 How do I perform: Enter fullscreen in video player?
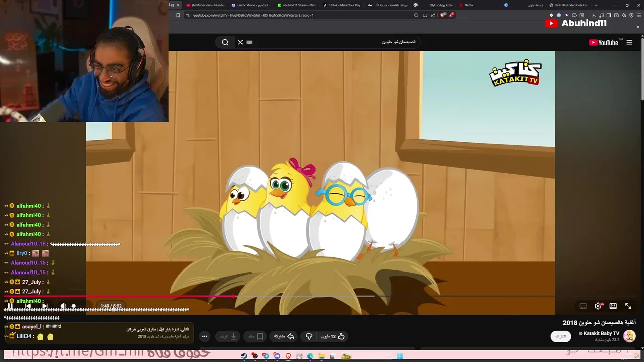point(628,306)
